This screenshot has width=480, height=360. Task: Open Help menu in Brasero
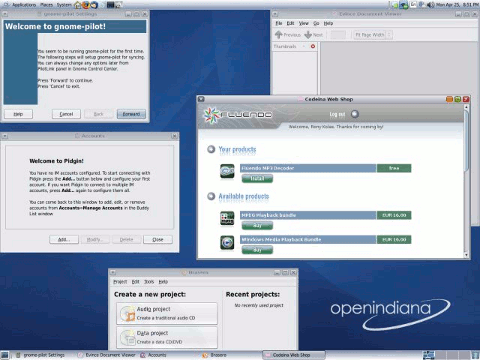pos(163,282)
